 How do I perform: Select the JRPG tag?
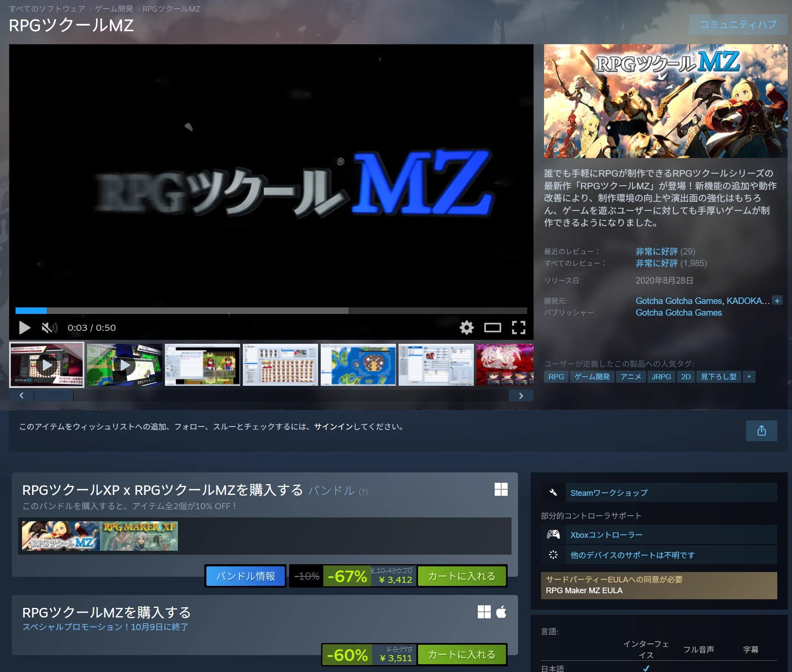pyautogui.click(x=661, y=377)
